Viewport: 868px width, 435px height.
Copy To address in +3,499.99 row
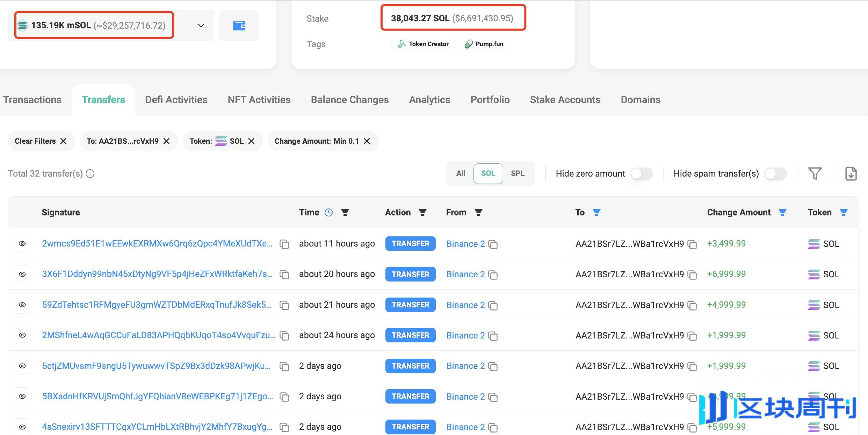692,244
